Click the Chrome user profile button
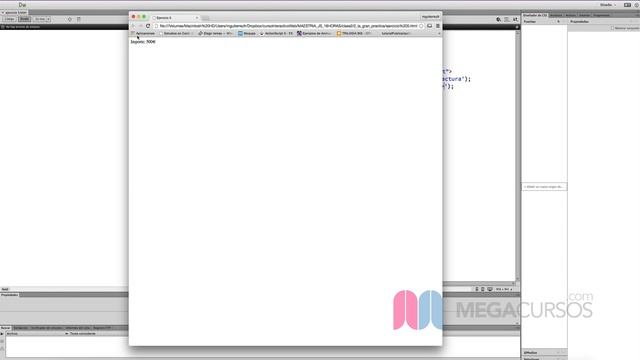This screenshot has height=360, width=640. tap(430, 17)
